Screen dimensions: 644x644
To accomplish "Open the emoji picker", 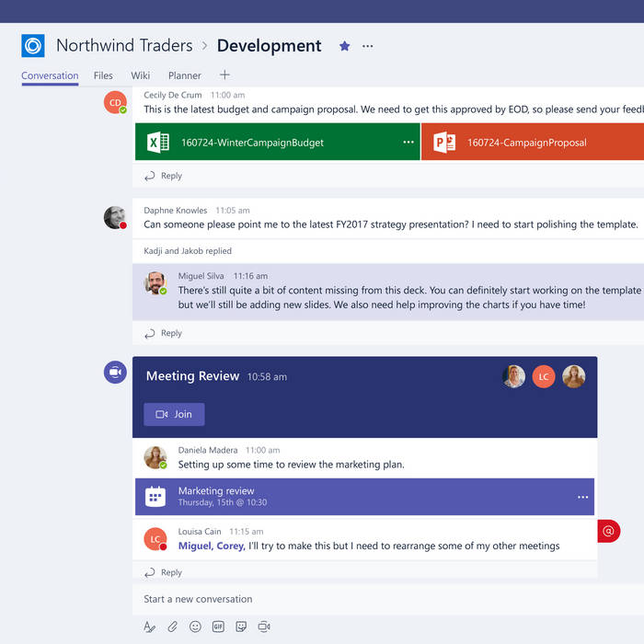I will pyautogui.click(x=195, y=627).
